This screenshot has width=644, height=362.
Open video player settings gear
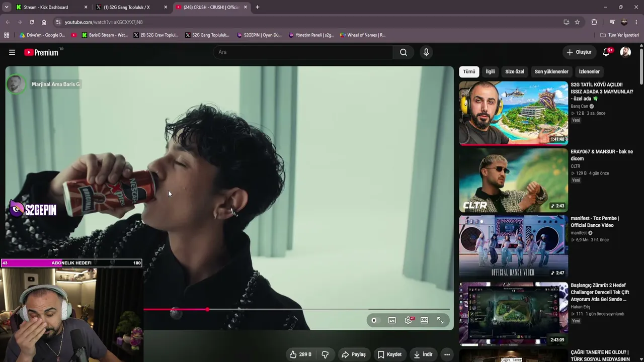[408, 320]
